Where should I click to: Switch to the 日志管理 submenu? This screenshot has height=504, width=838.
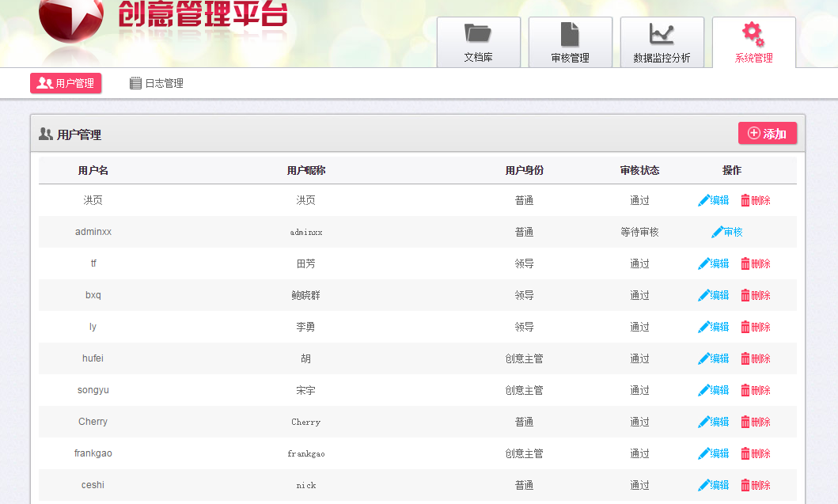click(157, 83)
